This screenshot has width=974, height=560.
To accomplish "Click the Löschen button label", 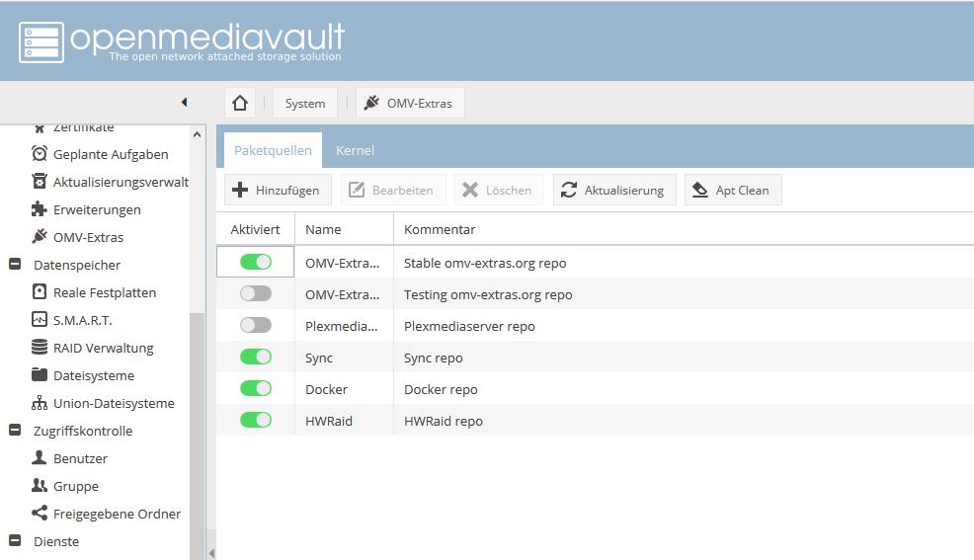I will pyautogui.click(x=509, y=190).
